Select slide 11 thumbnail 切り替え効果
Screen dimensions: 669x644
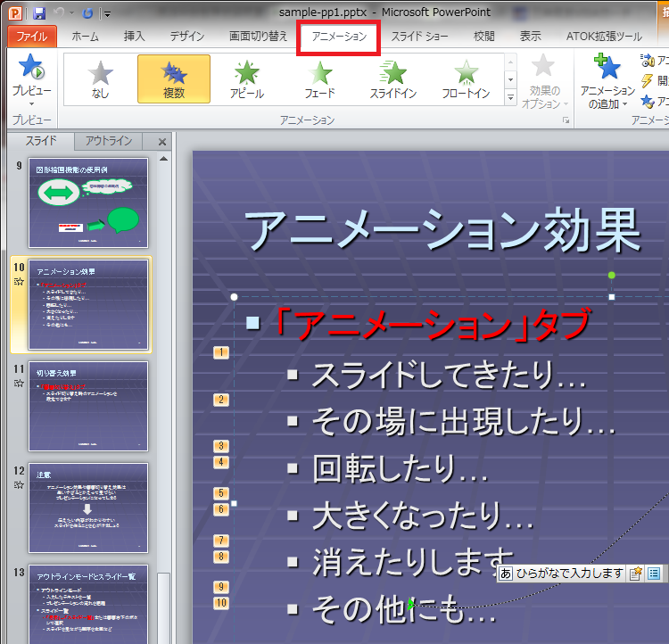(x=88, y=406)
